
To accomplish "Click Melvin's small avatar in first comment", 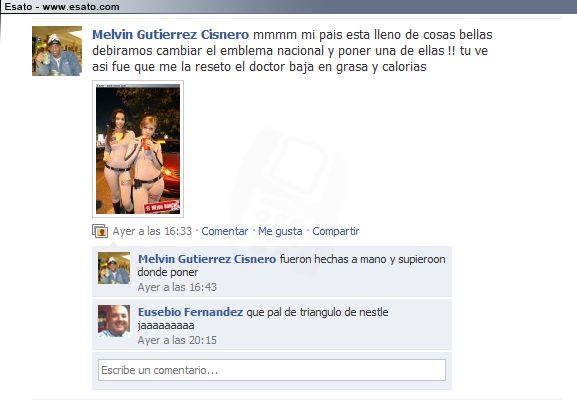I will click(x=114, y=268).
